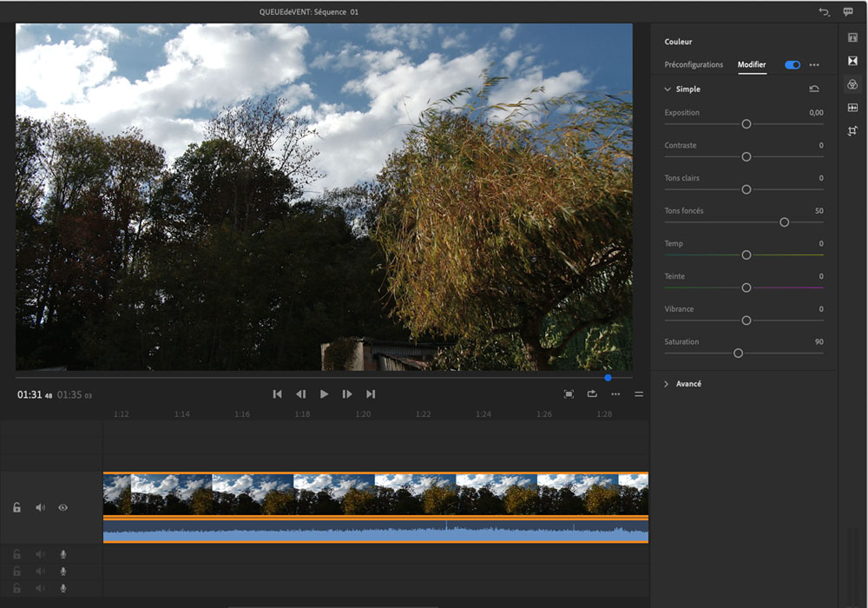Expand the Avancé section

click(x=667, y=384)
